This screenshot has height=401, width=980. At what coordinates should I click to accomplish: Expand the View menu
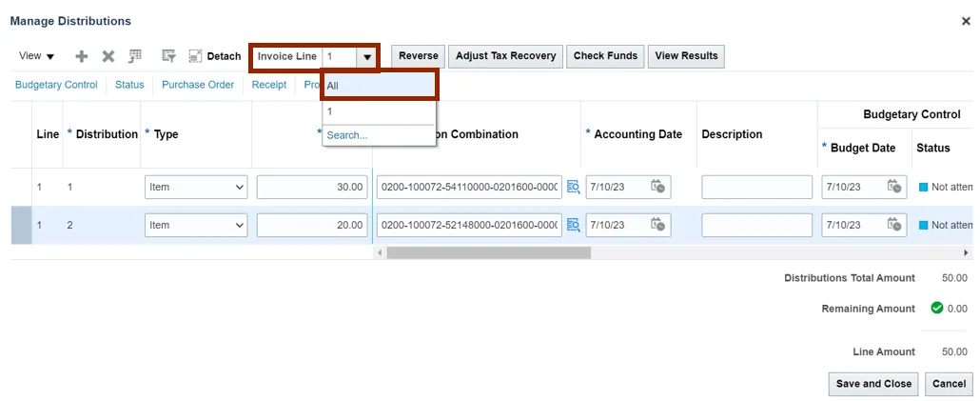coord(37,56)
